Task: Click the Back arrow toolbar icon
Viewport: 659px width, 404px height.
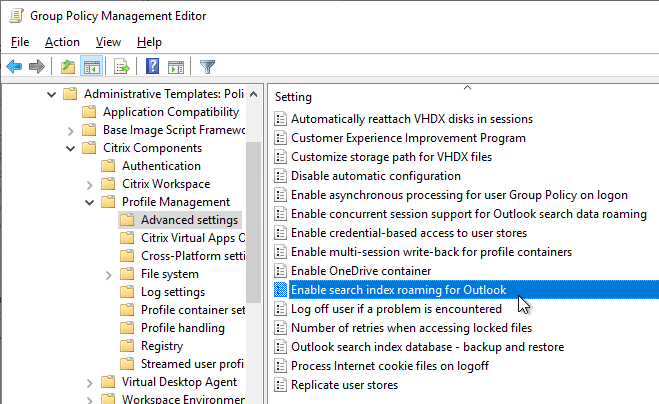Action: coord(14,66)
